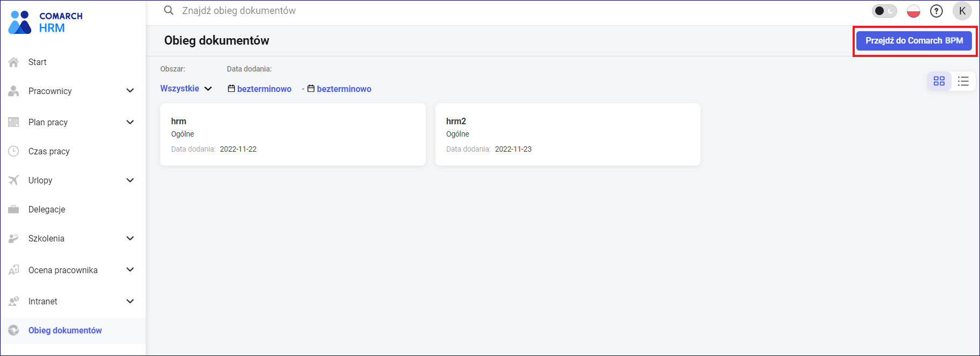This screenshot has height=356, width=980.
Task: Click the Start home icon
Action: (14, 62)
